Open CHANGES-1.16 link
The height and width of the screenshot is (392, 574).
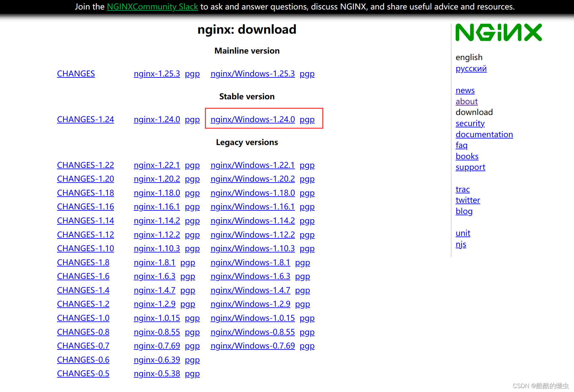tap(86, 207)
